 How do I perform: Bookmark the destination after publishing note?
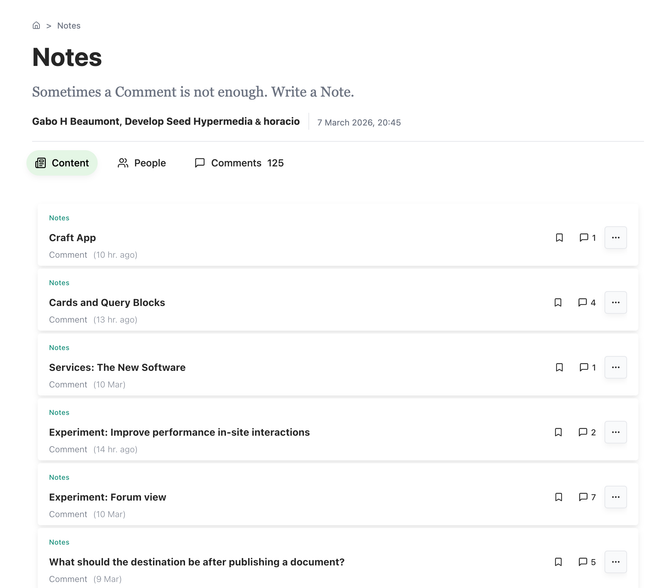[x=559, y=562]
